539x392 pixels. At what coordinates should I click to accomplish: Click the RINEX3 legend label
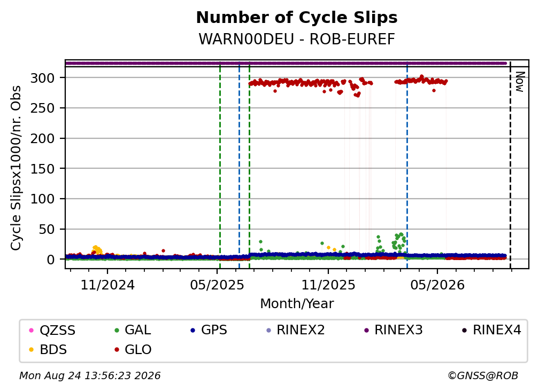pos(399,330)
